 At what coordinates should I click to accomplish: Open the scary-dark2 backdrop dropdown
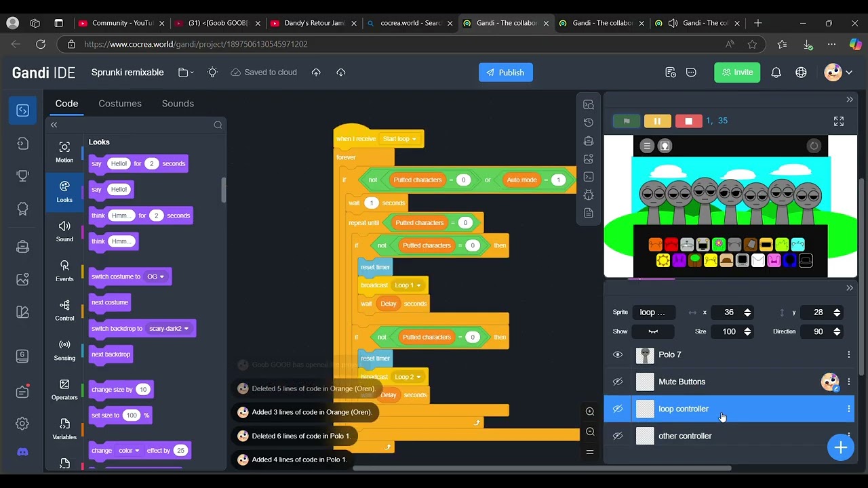pyautogui.click(x=170, y=329)
